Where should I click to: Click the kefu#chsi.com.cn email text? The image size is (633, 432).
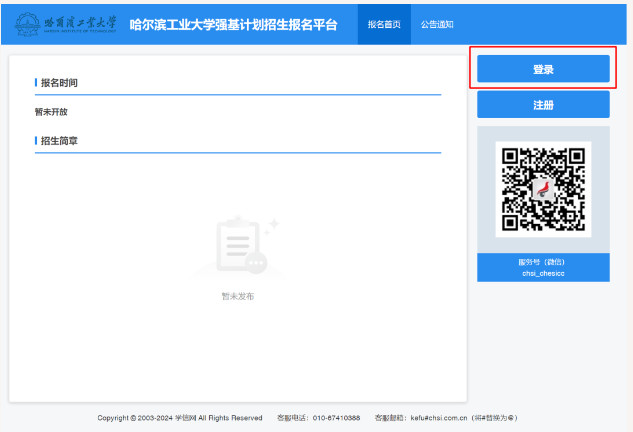pos(438,418)
